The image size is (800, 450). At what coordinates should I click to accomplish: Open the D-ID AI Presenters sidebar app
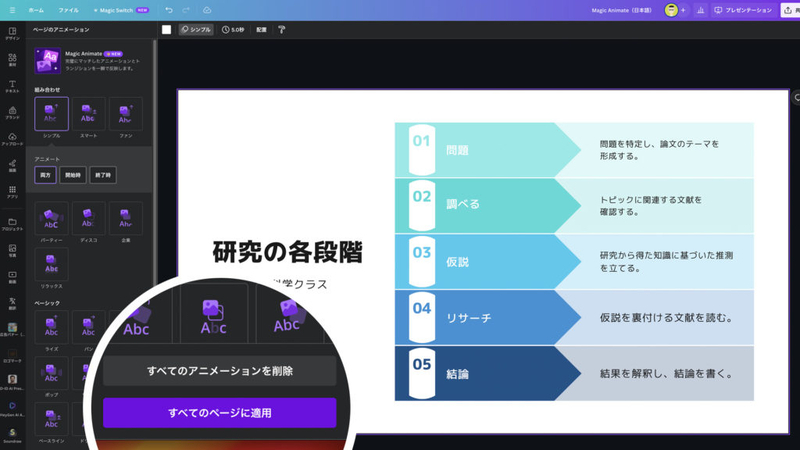12,383
